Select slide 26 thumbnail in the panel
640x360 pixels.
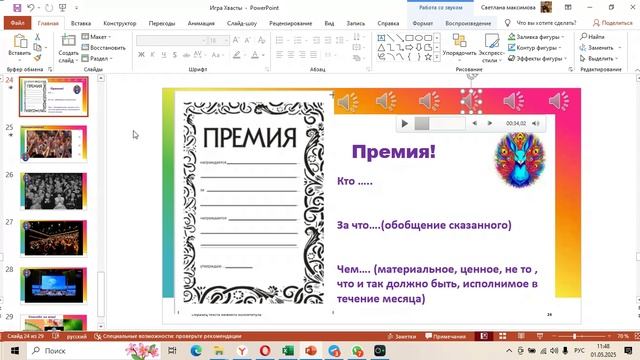53,191
